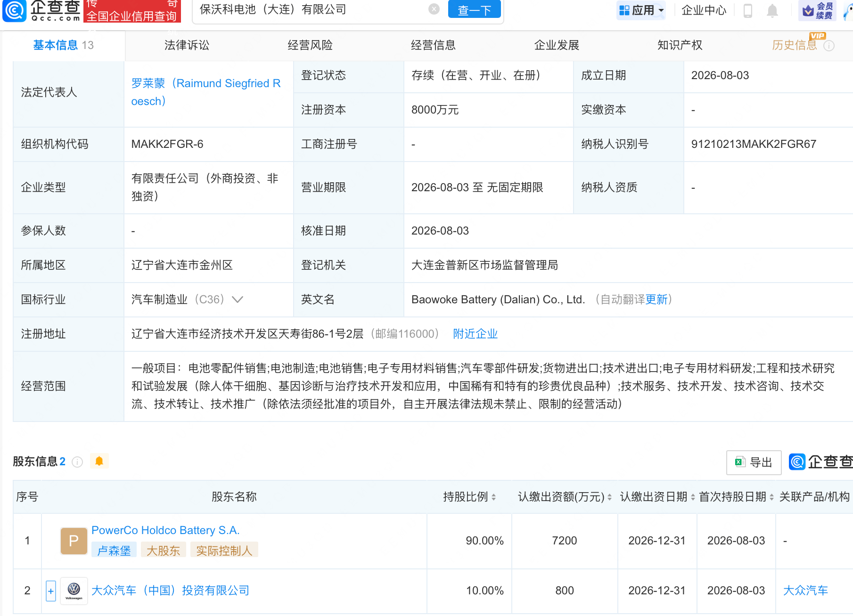Open the 应用 dropdown menu
This screenshot has width=853, height=616.
tap(641, 10)
